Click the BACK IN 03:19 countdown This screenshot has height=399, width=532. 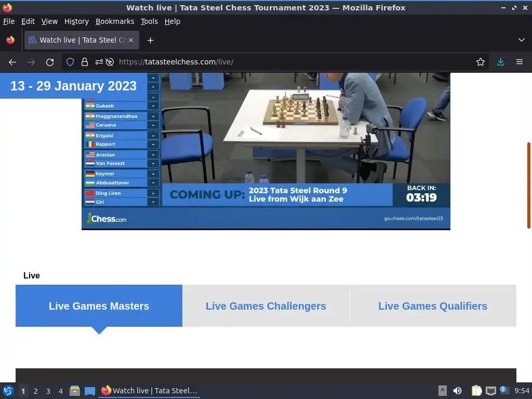click(x=421, y=194)
